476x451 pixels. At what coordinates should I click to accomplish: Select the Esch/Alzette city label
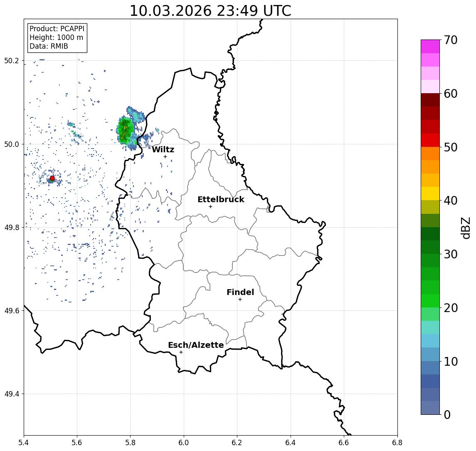196,345
